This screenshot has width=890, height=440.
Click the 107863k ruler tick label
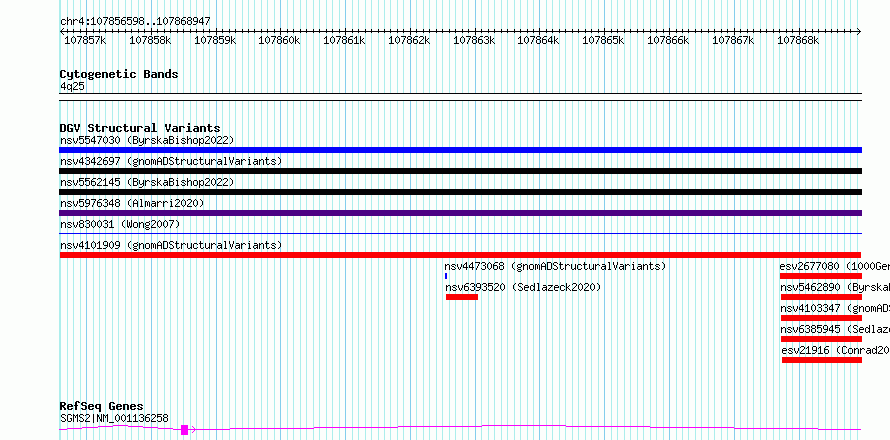[x=474, y=40]
